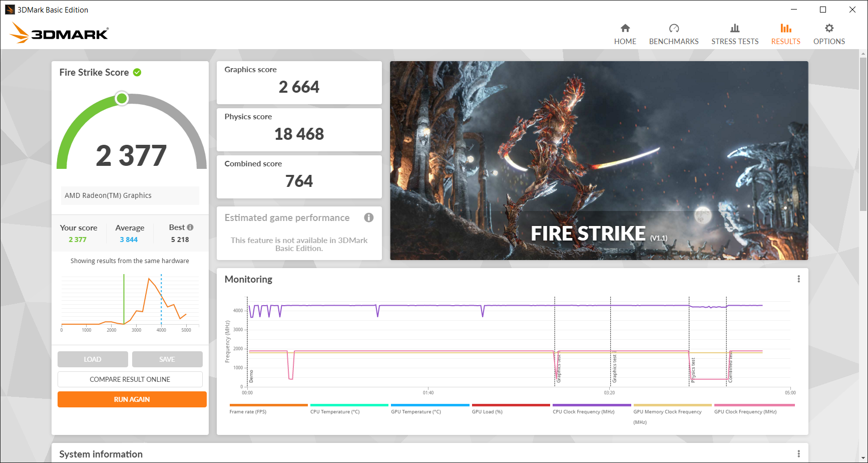
Task: Minimize the 3DMark window
Action: pos(794,10)
